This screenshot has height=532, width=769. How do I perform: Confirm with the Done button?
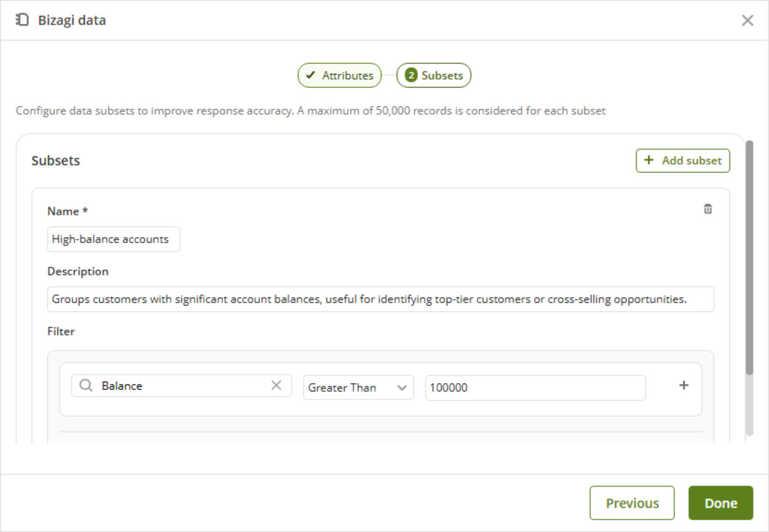tap(720, 503)
